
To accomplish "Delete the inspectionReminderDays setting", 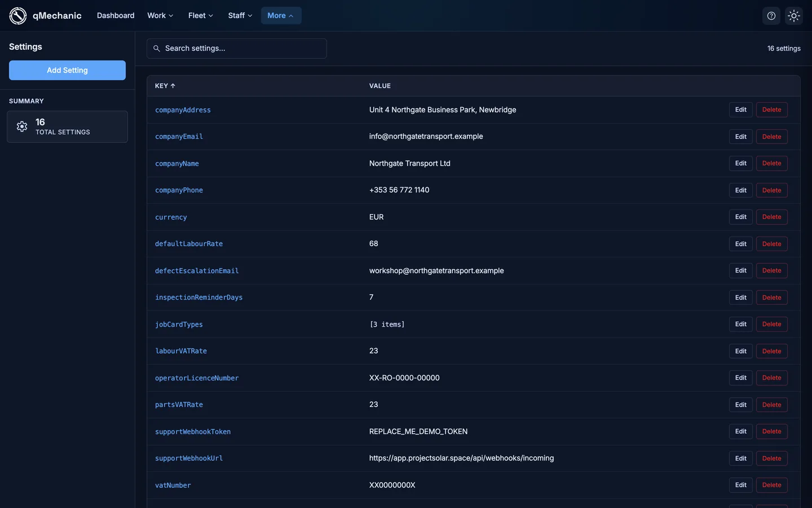I will click(772, 297).
